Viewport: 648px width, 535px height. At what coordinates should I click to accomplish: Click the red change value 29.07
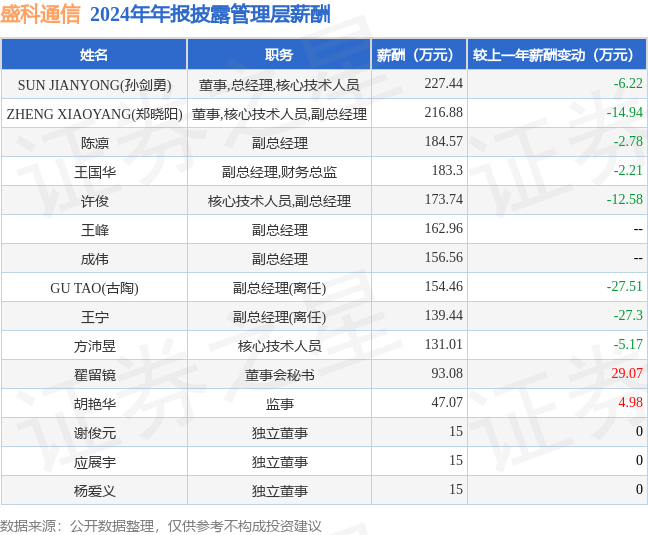[x=627, y=373]
